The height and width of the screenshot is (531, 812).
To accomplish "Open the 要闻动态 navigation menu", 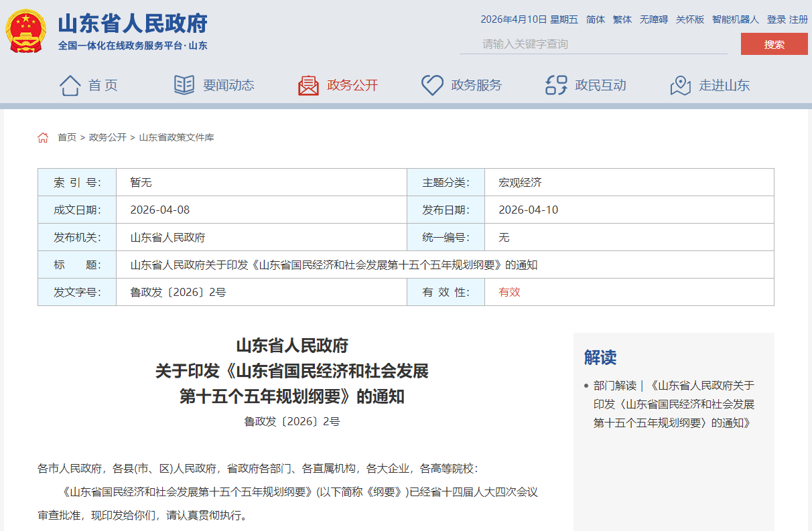I will (228, 85).
